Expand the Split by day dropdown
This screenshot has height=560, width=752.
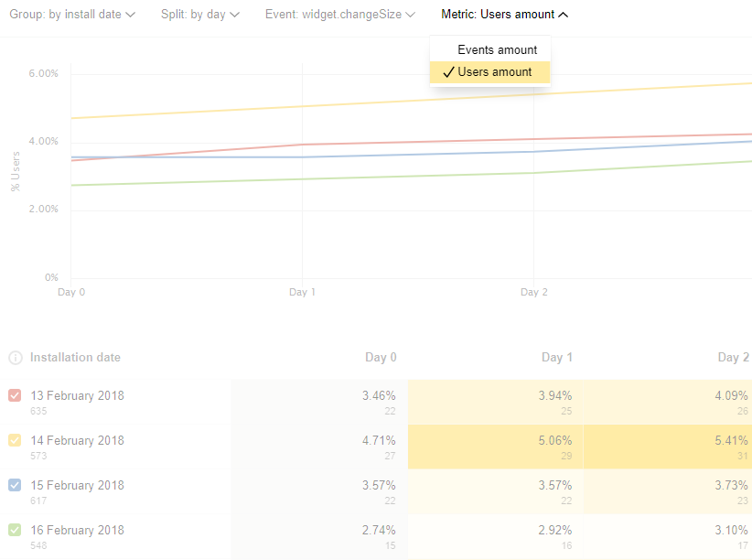pyautogui.click(x=200, y=15)
